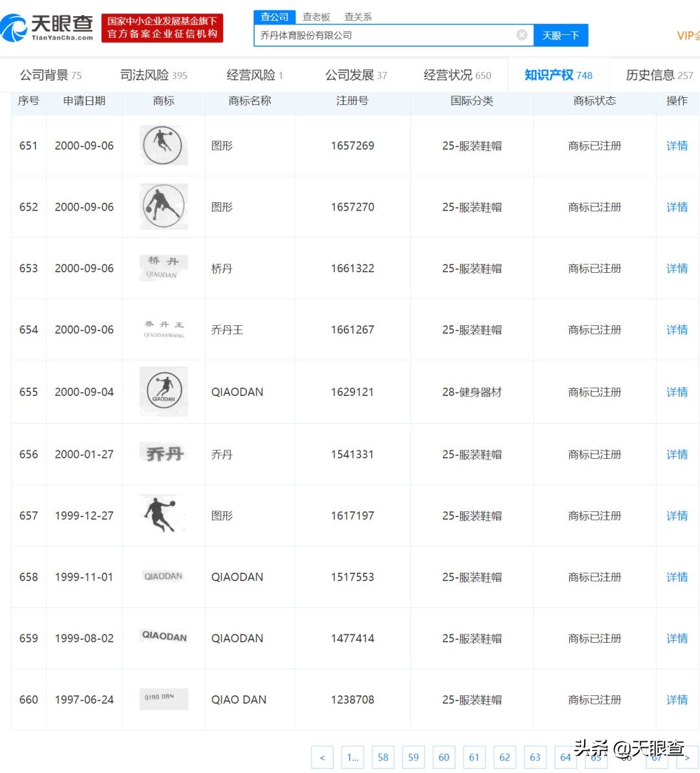Click the red 官方备案企业征信机构 banner
This screenshot has height=773, width=700.
(162, 28)
